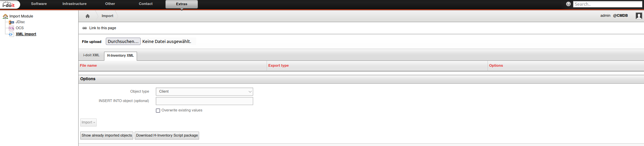The width and height of the screenshot is (644, 146).
Task: Click the i-doit logo
Action: (9, 4)
